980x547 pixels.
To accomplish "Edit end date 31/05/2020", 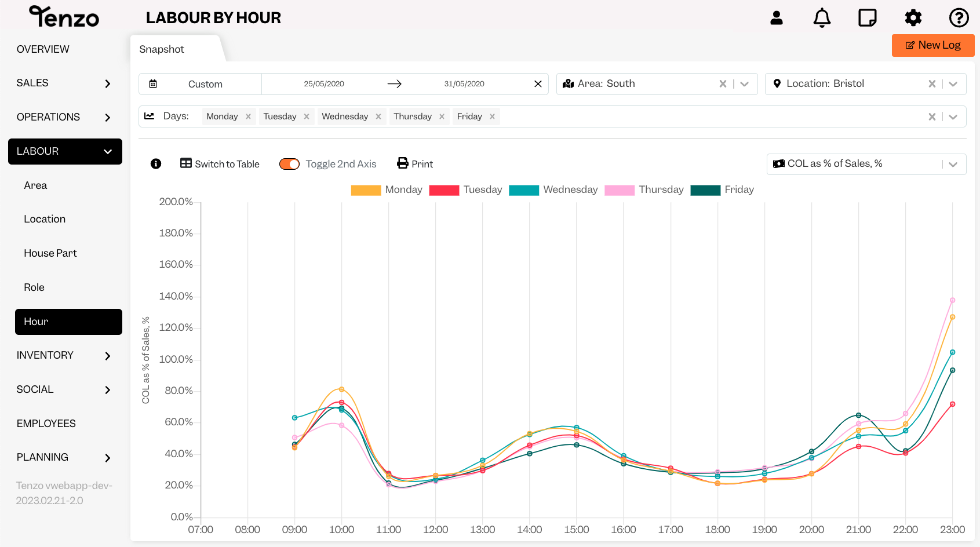I will click(x=464, y=84).
